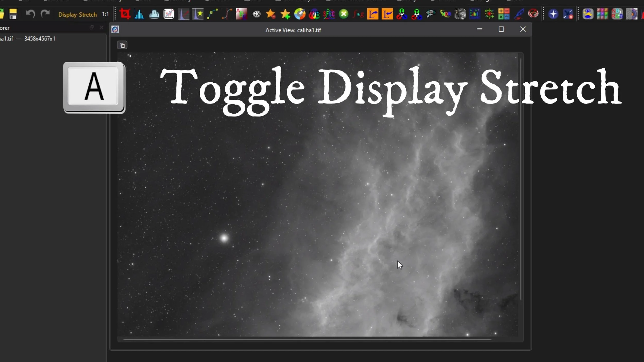Toggle the 1:1 zoom button
The image size is (644, 362).
coord(105,14)
